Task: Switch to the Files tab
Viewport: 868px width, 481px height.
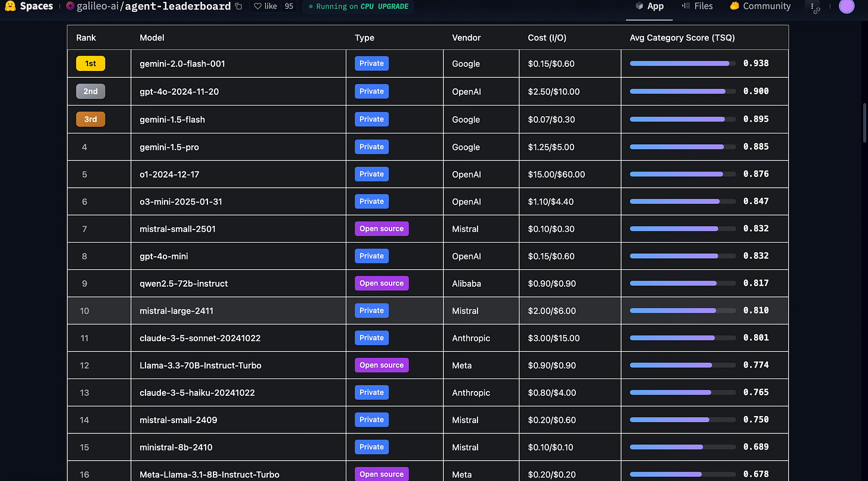Action: pyautogui.click(x=697, y=7)
